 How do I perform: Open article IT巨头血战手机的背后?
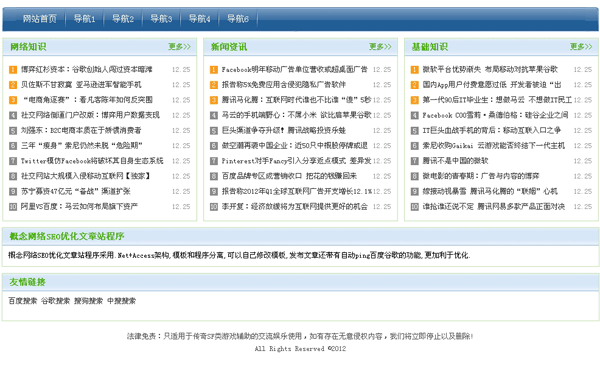[492, 130]
